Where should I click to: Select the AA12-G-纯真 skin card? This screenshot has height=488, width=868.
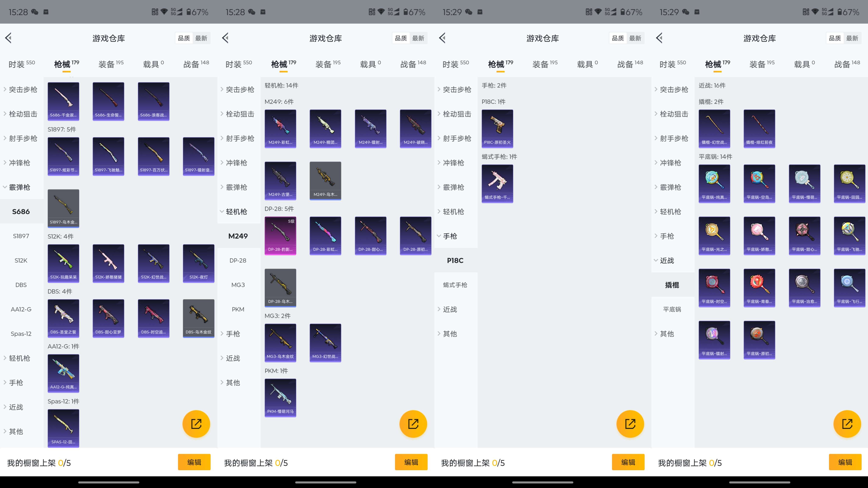click(x=63, y=373)
